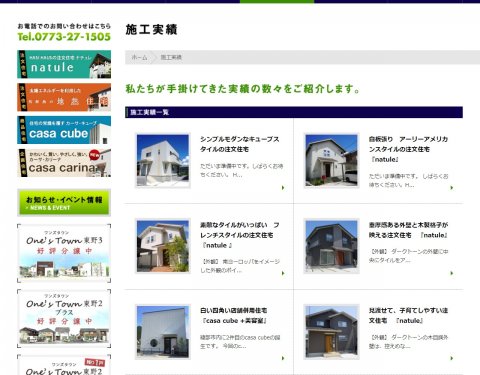Open the シンプルモダンなキューブスタイル title link

click(239, 144)
